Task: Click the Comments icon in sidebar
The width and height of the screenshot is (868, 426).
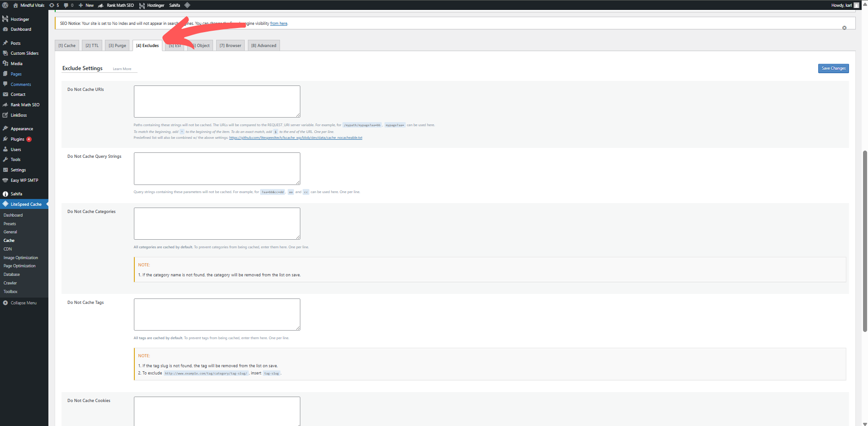Action: [x=5, y=84]
